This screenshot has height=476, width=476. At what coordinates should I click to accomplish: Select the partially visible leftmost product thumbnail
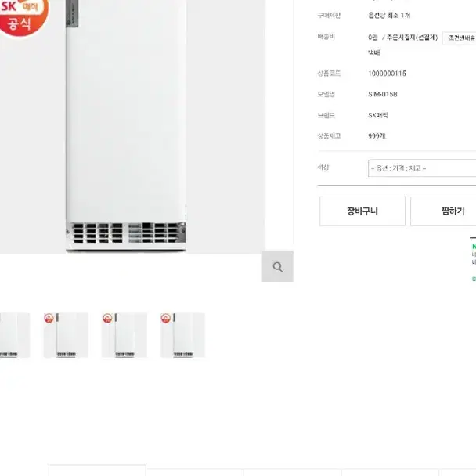[15, 335]
